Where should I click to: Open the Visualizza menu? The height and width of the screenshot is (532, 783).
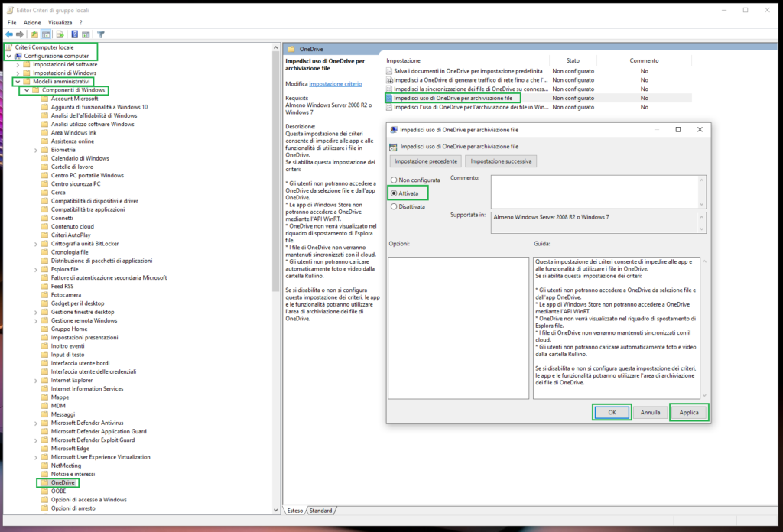tap(60, 22)
